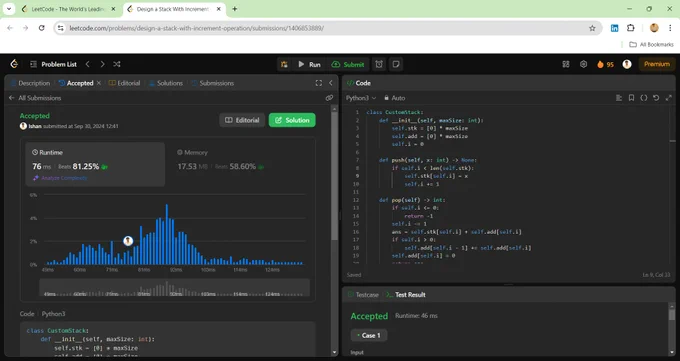Image resolution: width=680 pixels, height=361 pixels.
Task: Click the braces snippet icon
Action: [x=644, y=98]
